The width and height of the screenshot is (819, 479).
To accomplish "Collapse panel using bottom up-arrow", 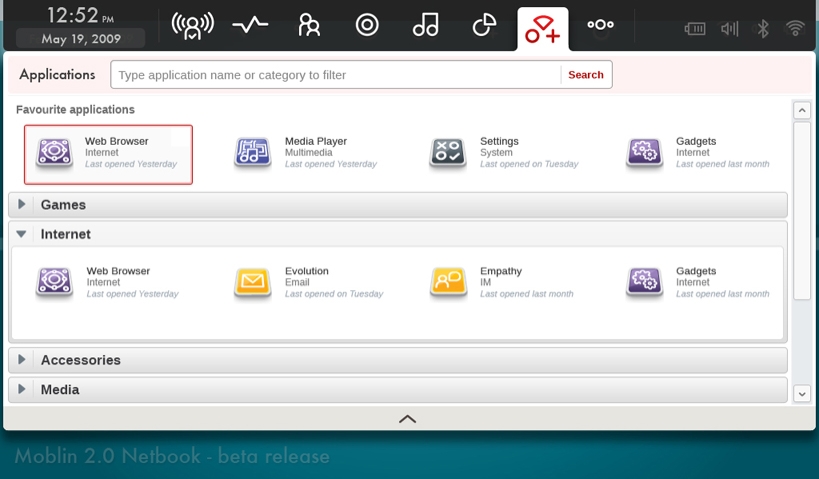I will 407,419.
